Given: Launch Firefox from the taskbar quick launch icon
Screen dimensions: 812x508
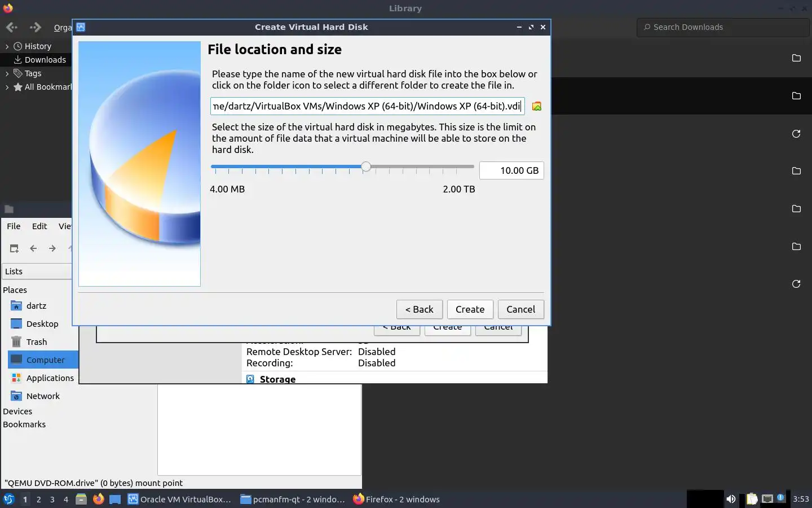Looking at the screenshot, I should pyautogui.click(x=98, y=499).
